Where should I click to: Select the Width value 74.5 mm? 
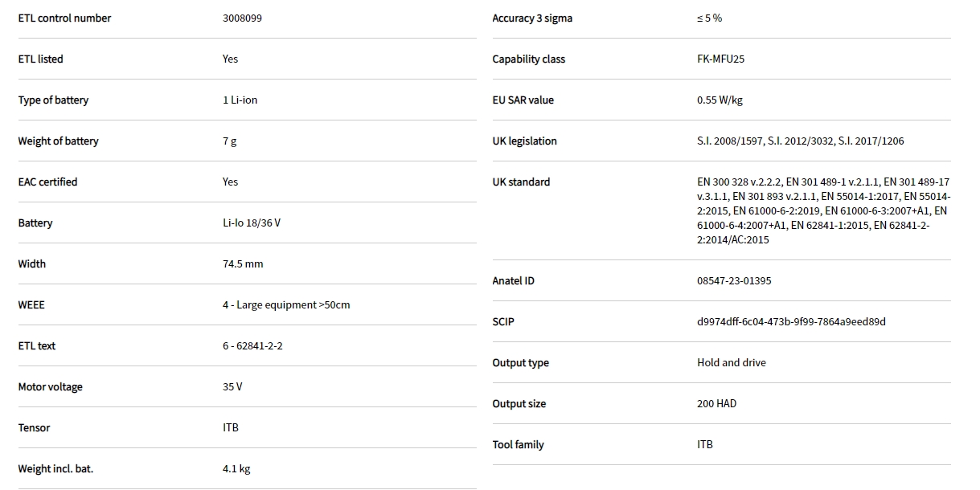tap(243, 263)
